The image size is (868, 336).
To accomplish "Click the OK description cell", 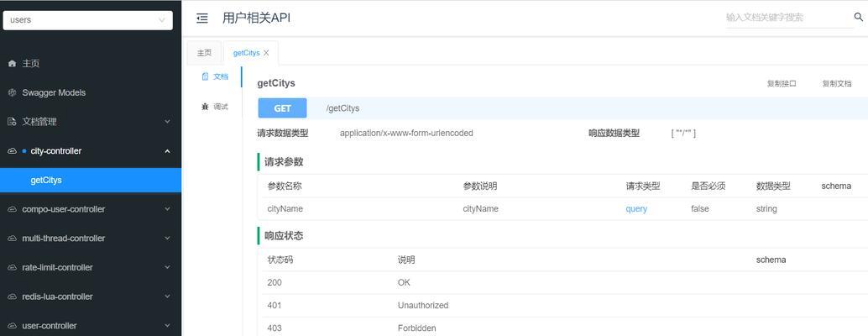I will 404,282.
